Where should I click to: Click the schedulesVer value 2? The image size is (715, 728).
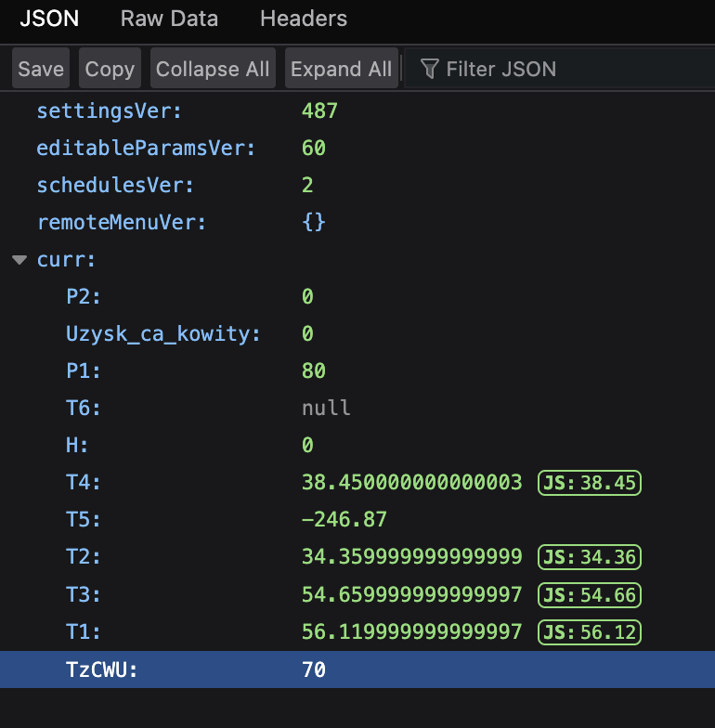click(307, 186)
